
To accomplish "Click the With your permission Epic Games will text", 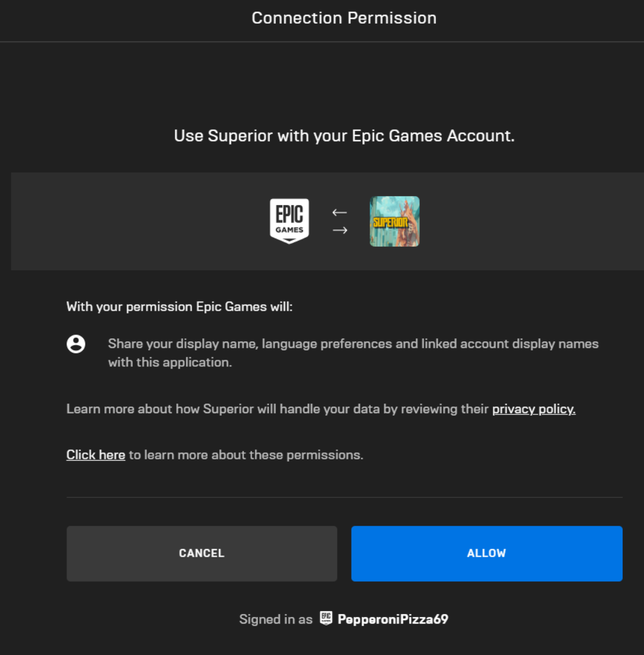I will click(179, 306).
